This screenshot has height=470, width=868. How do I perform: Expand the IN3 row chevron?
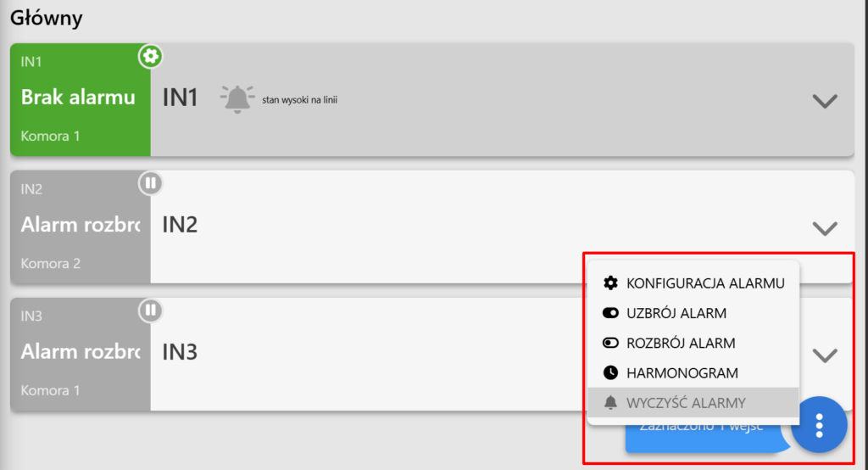click(824, 355)
